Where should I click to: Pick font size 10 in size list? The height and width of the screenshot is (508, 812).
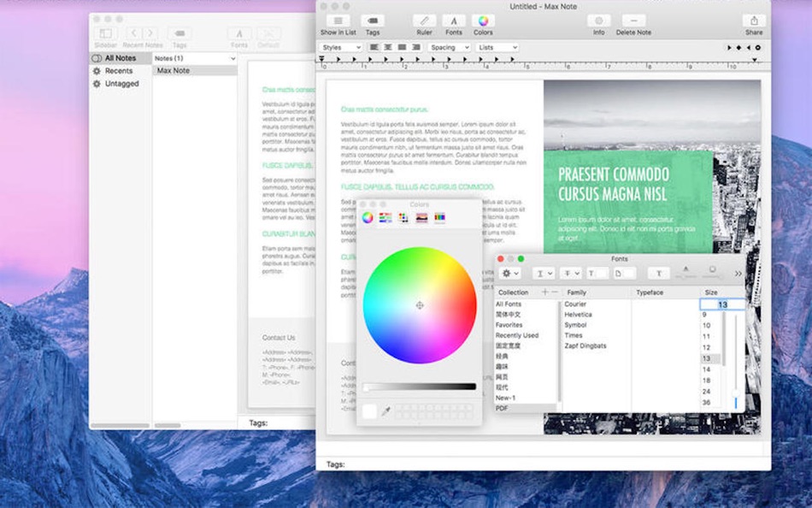pos(706,326)
